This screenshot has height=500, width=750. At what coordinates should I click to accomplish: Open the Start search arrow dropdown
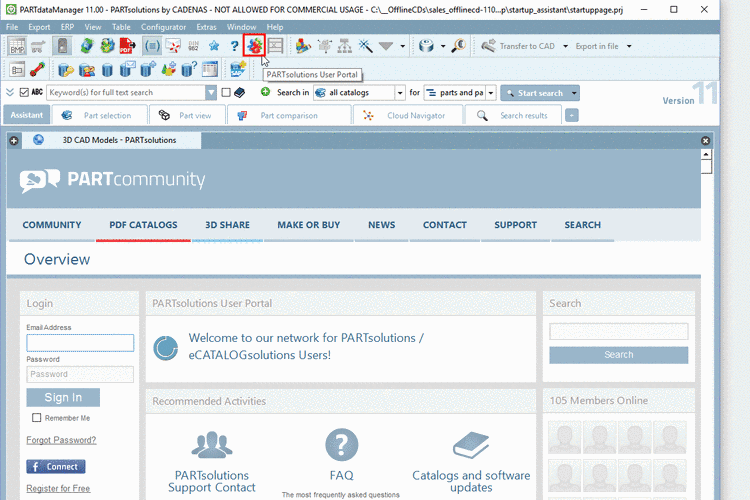[x=574, y=93]
